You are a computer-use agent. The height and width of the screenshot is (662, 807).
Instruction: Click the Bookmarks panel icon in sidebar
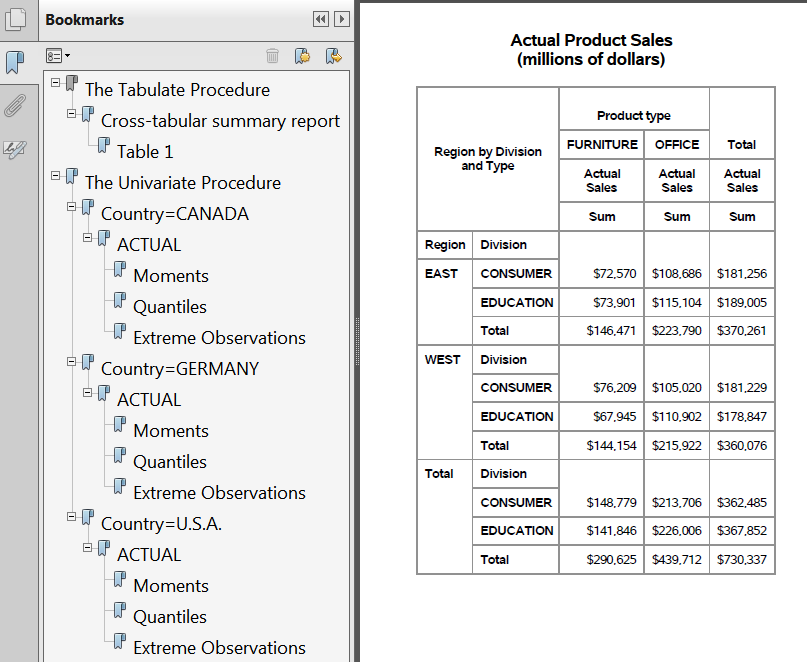coord(15,63)
